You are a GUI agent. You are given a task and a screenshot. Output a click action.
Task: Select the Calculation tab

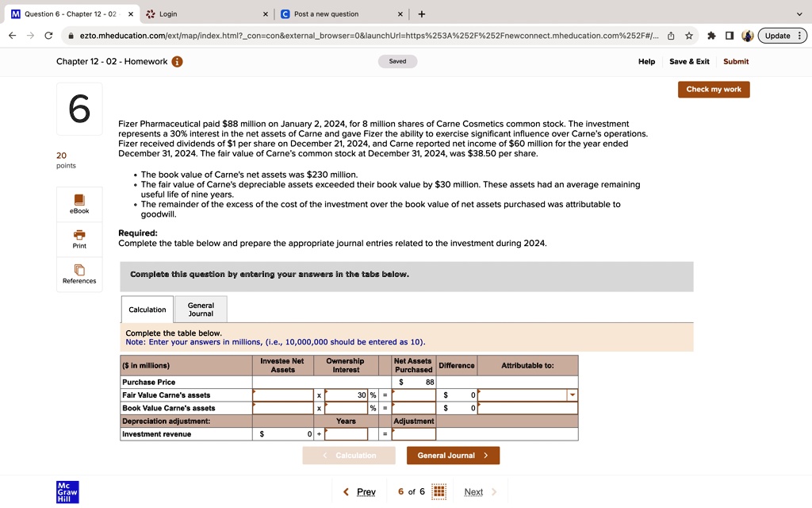point(147,310)
